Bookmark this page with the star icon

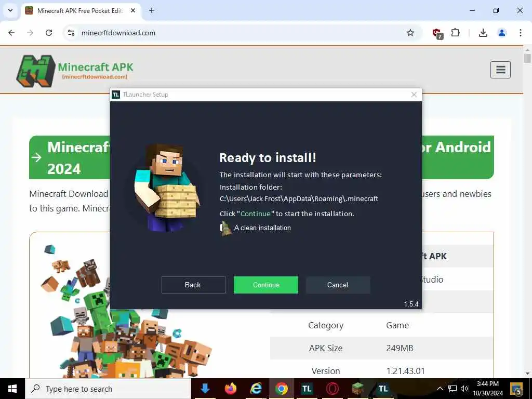click(x=410, y=33)
